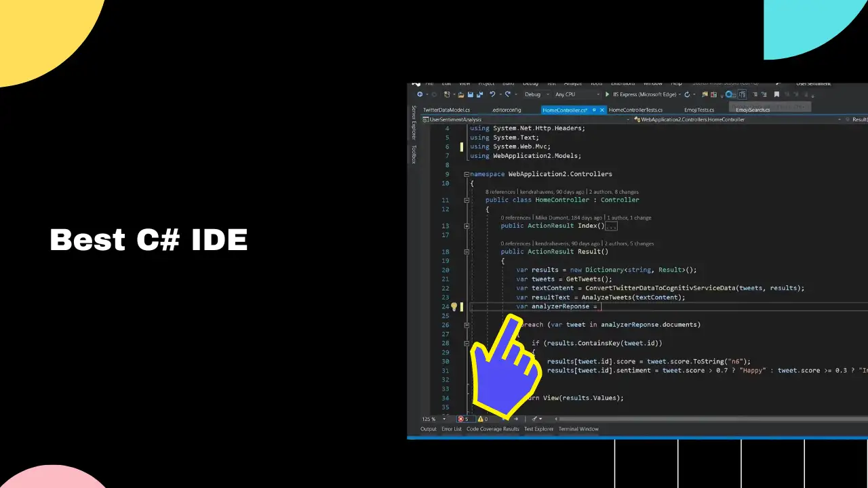Redo with the toolbar arrow icon
Image resolution: width=868 pixels, height=488 pixels.
[x=508, y=94]
